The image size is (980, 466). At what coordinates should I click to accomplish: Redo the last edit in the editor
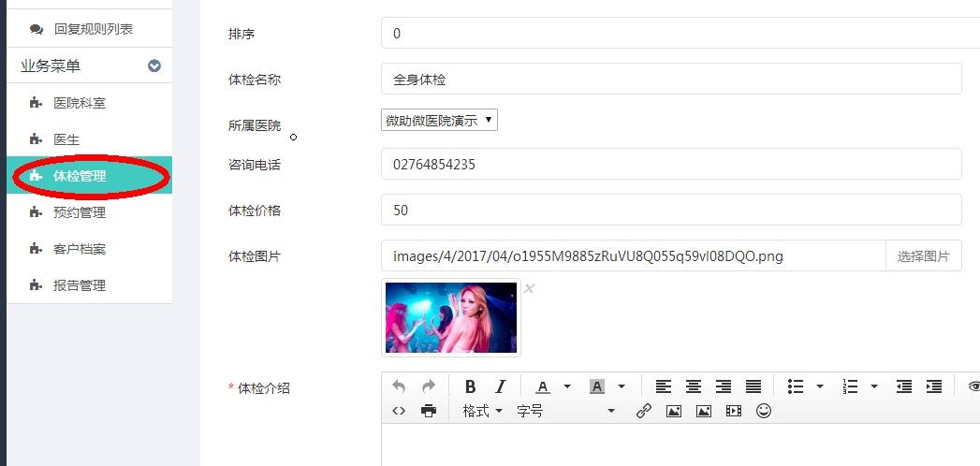[428, 387]
